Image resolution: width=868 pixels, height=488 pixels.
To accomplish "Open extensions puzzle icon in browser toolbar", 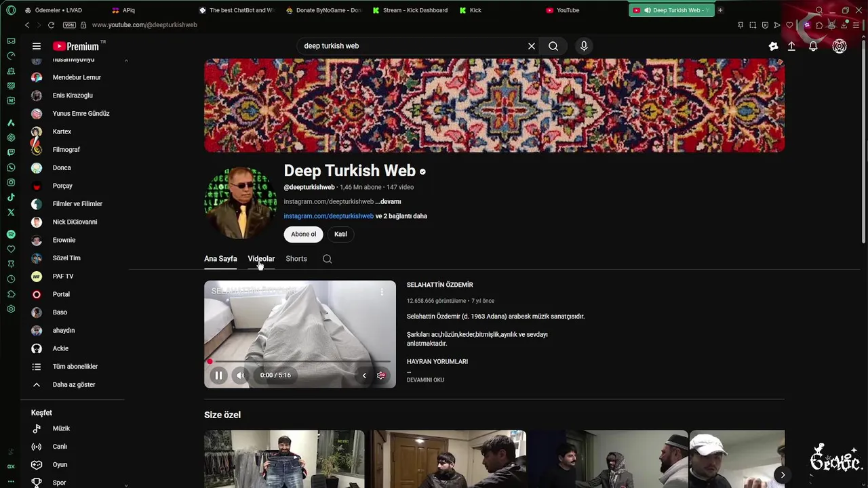I will [x=819, y=25].
